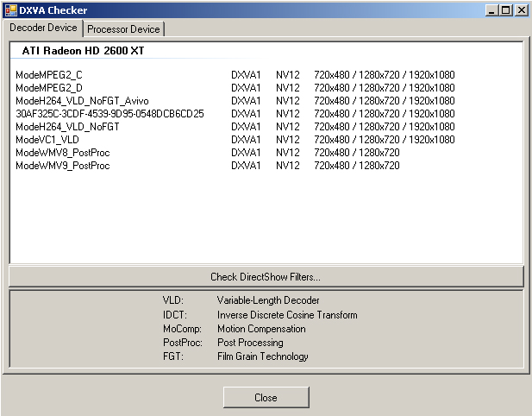Click Variable-Length Decoder description
This screenshot has height=416, width=532.
point(268,300)
